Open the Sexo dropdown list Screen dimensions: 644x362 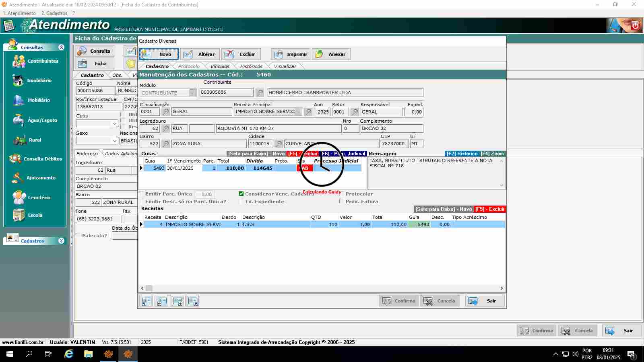pyautogui.click(x=114, y=141)
